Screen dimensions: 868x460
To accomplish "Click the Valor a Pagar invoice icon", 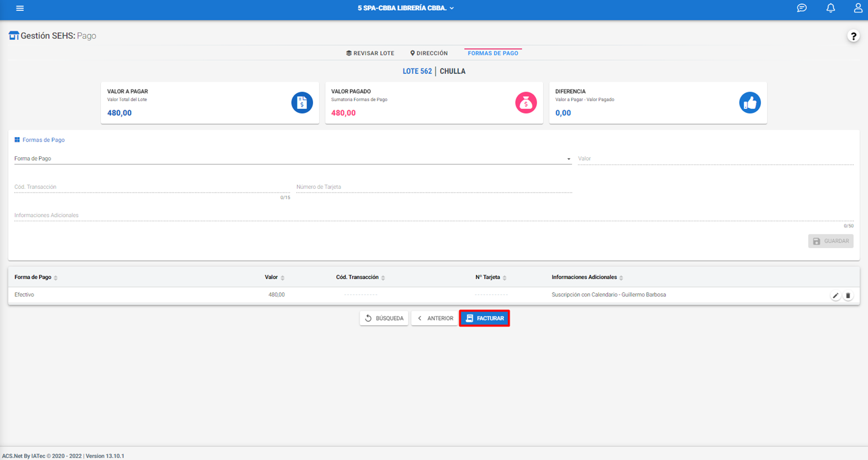I will click(x=302, y=103).
